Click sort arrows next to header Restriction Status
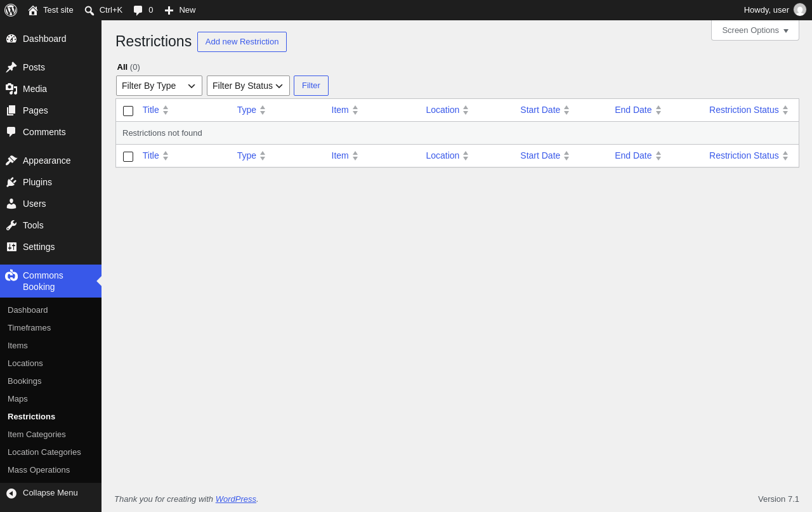Viewport: 812px width, 512px height. [785, 110]
